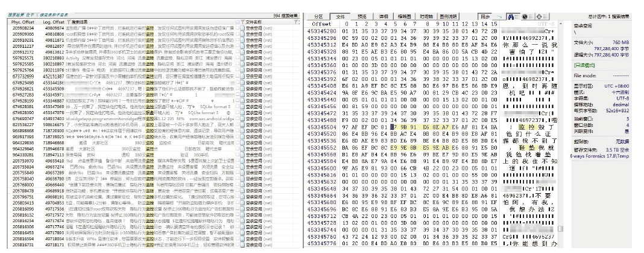
Task: Click the 每页字节数 52x16=832 value
Action: tap(617, 110)
